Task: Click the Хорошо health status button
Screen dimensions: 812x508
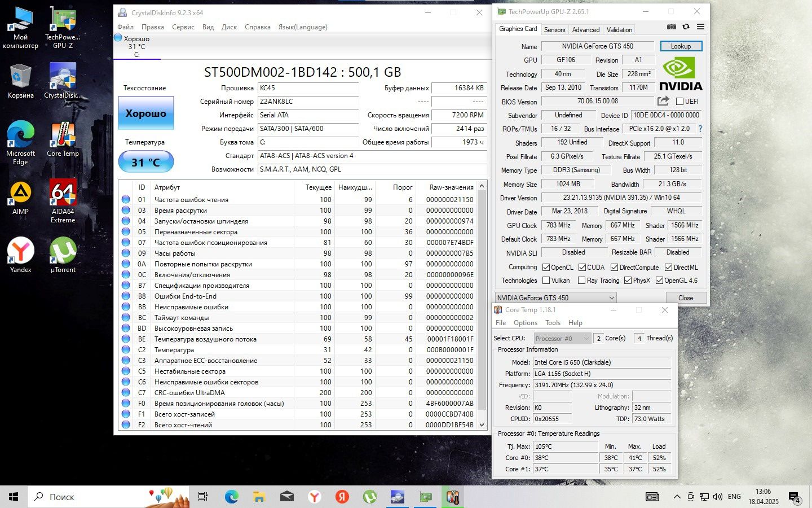Action: click(146, 113)
